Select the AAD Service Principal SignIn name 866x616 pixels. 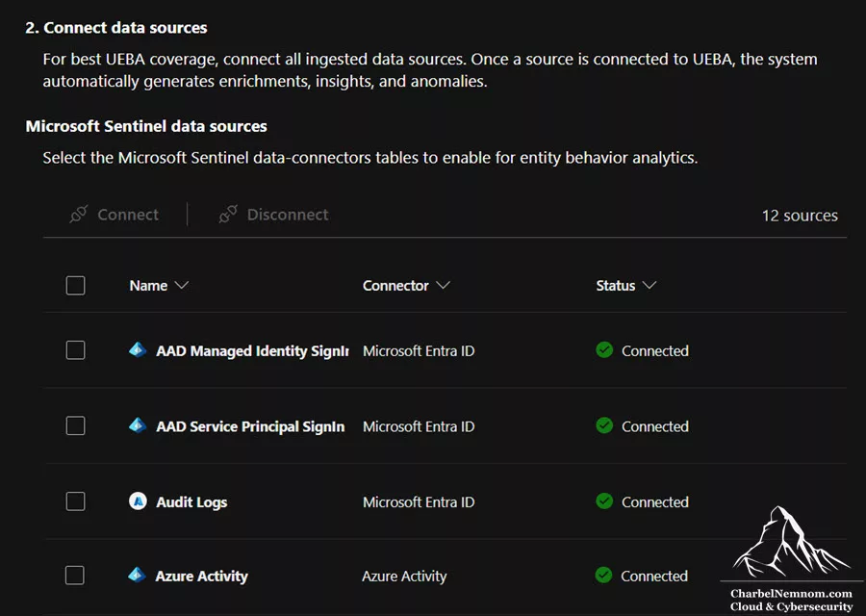pyautogui.click(x=250, y=427)
